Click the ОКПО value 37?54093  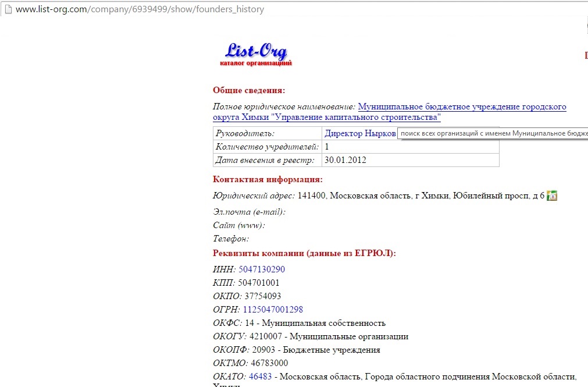click(x=263, y=296)
